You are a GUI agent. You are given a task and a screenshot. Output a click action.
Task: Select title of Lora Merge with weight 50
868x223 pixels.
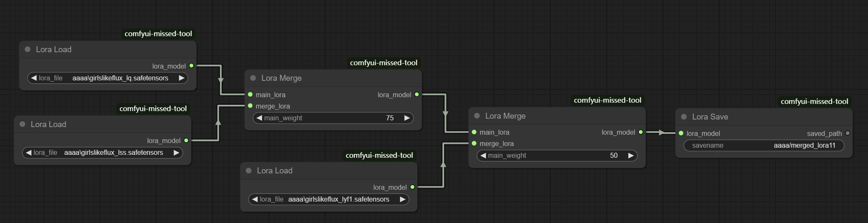pyautogui.click(x=505, y=116)
